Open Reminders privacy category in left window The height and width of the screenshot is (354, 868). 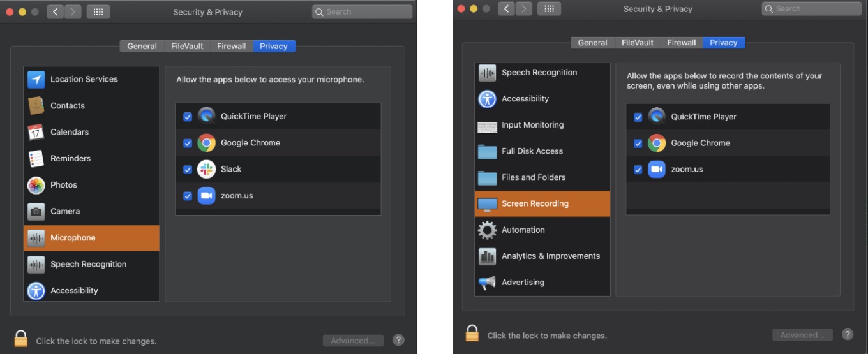pyautogui.click(x=91, y=158)
